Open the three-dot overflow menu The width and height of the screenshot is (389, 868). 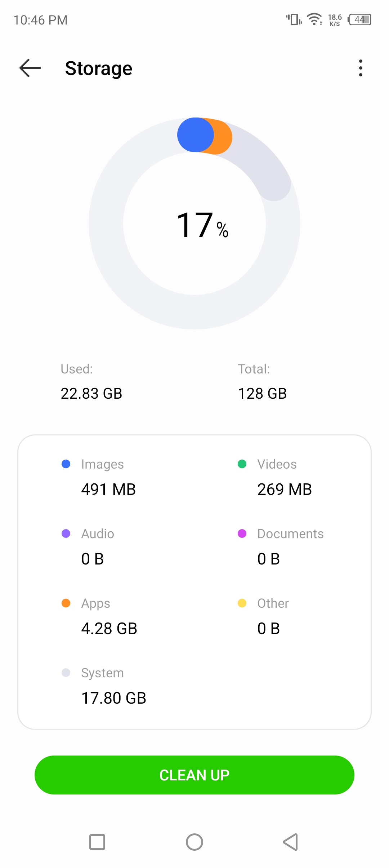[x=361, y=68]
